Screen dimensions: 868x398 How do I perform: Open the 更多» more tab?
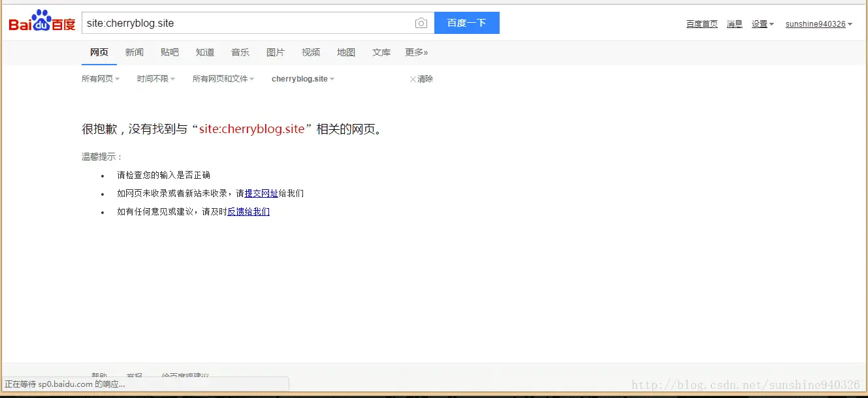coord(417,52)
